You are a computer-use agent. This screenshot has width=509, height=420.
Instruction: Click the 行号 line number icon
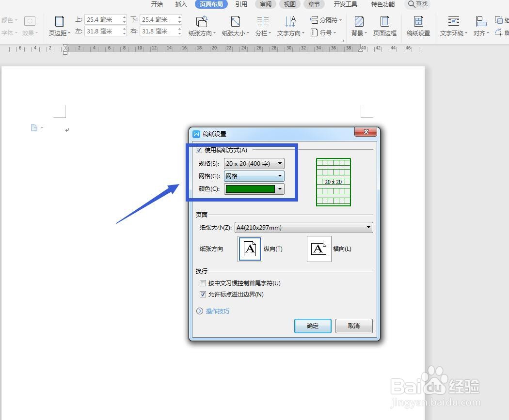pyautogui.click(x=314, y=32)
